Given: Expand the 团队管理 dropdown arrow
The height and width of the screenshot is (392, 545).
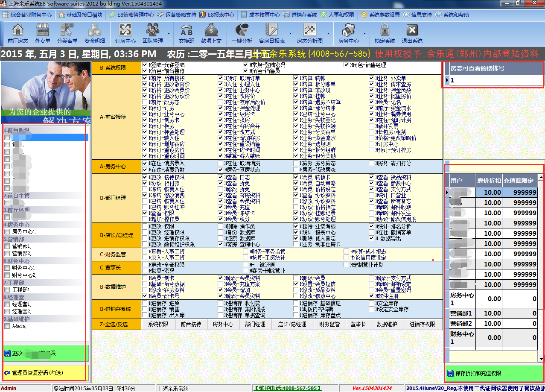Looking at the screenshot, I should [168, 33].
